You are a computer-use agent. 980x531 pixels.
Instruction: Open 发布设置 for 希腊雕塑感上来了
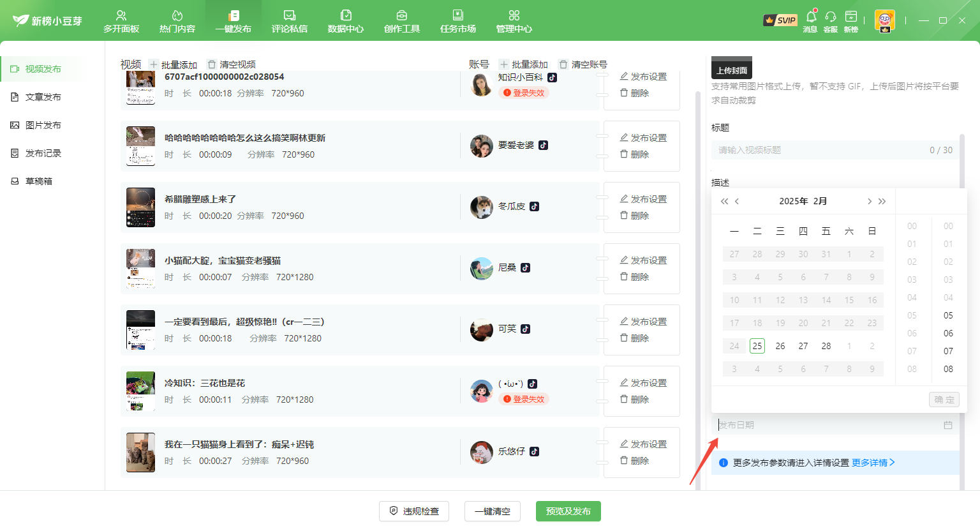pos(643,199)
